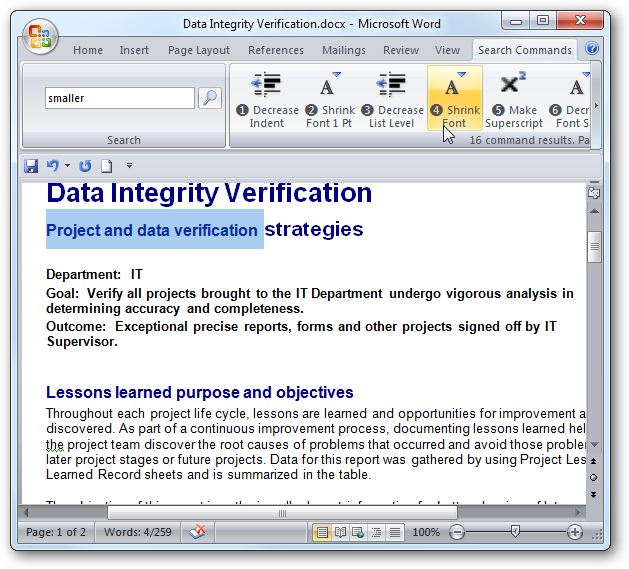This screenshot has width=629, height=569.
Task: Open the Undo history dropdown arrow
Action: point(67,165)
